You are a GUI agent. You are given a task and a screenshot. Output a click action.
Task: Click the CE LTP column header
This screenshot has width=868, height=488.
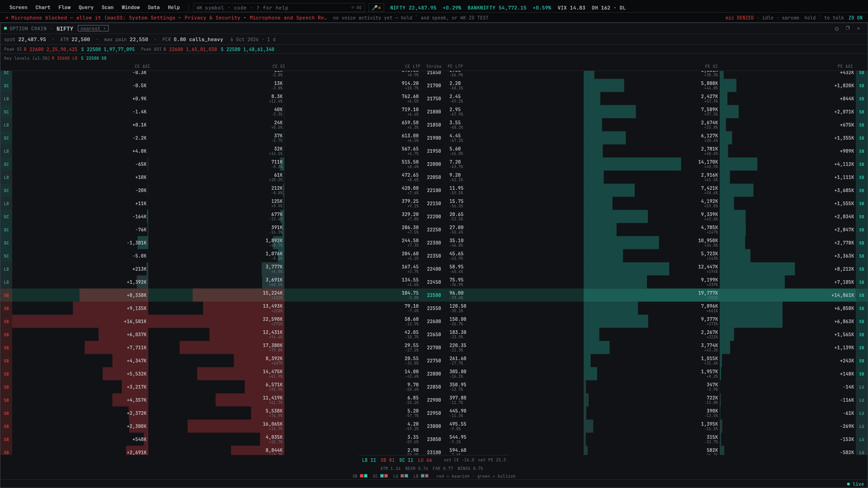point(412,67)
